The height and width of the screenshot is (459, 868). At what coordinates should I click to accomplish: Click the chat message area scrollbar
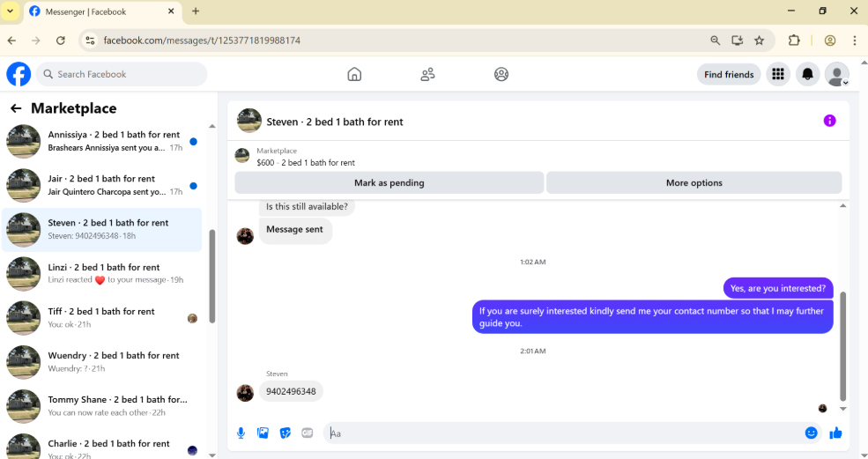pyautogui.click(x=842, y=346)
